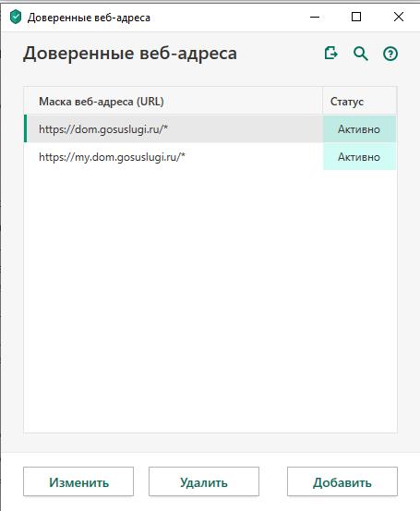Screen dimensions: 420x511
Task: Click the Kaspersky shield icon in title bar
Action: click(x=16, y=17)
